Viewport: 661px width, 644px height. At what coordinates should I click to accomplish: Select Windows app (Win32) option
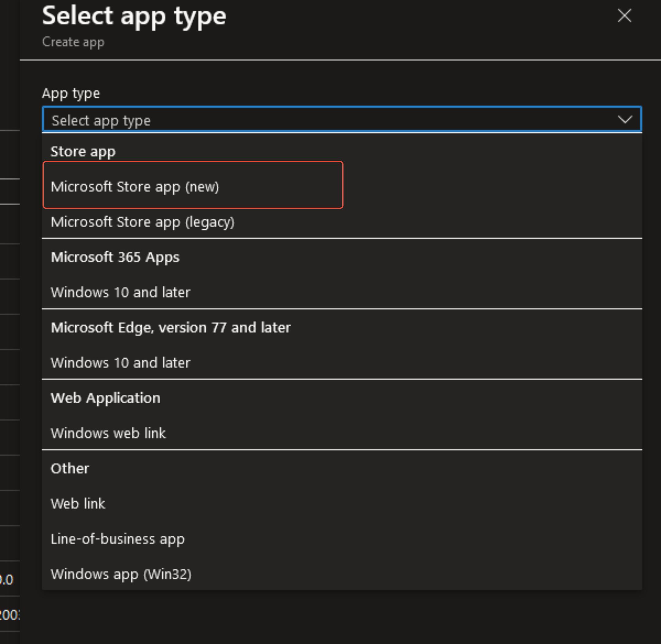121,574
